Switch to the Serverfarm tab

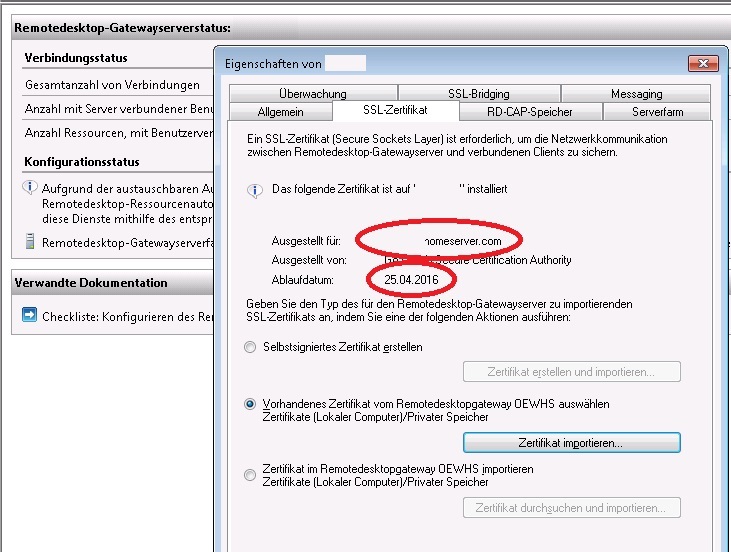click(657, 112)
